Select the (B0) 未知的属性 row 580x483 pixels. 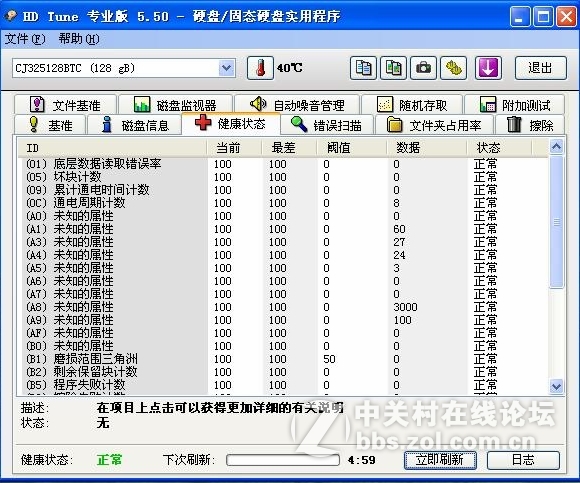pyautogui.click(x=283, y=346)
